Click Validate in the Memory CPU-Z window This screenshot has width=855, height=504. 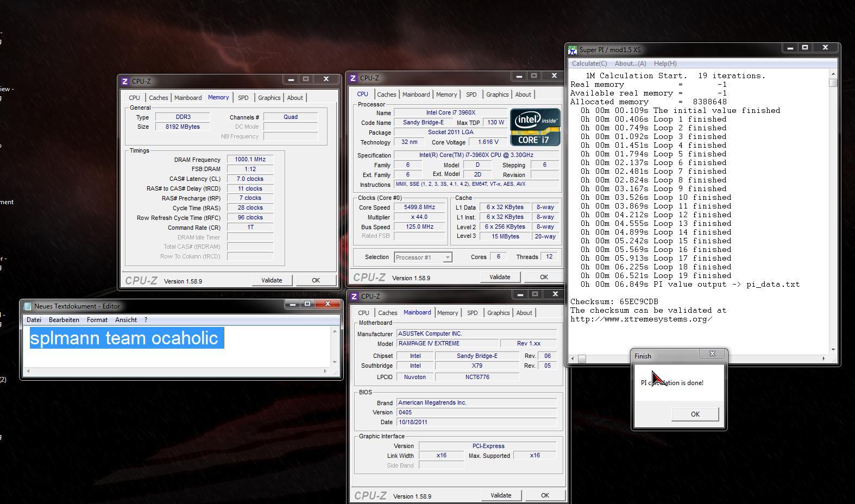tap(272, 280)
